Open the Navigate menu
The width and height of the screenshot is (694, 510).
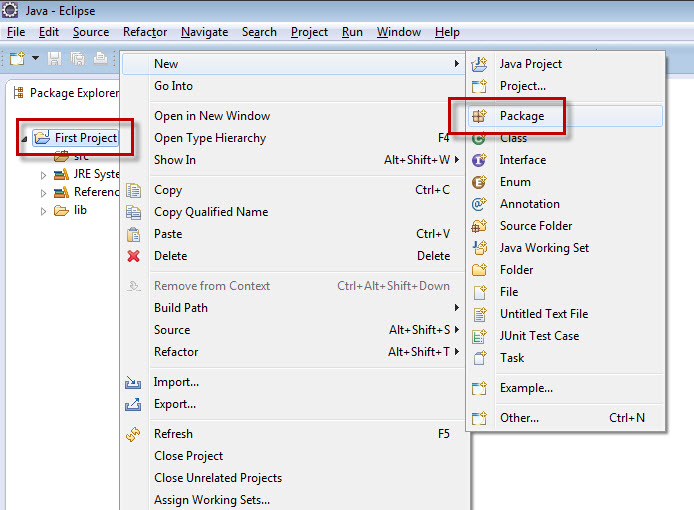(x=204, y=32)
